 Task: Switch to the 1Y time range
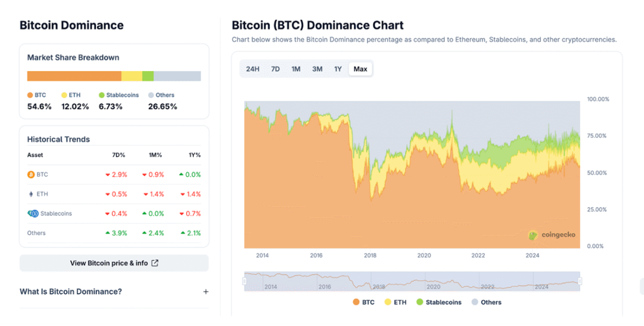pos(338,69)
